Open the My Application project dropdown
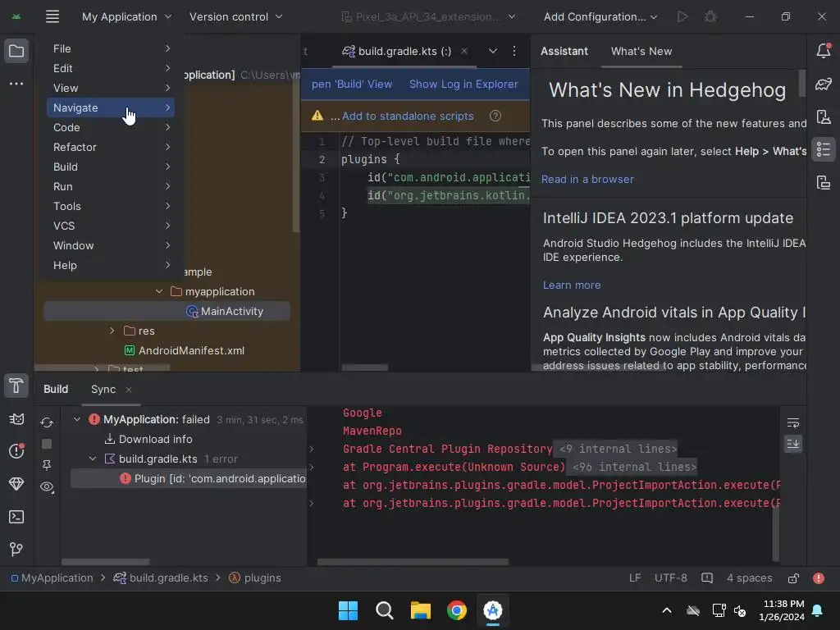This screenshot has height=630, width=840. 127,16
